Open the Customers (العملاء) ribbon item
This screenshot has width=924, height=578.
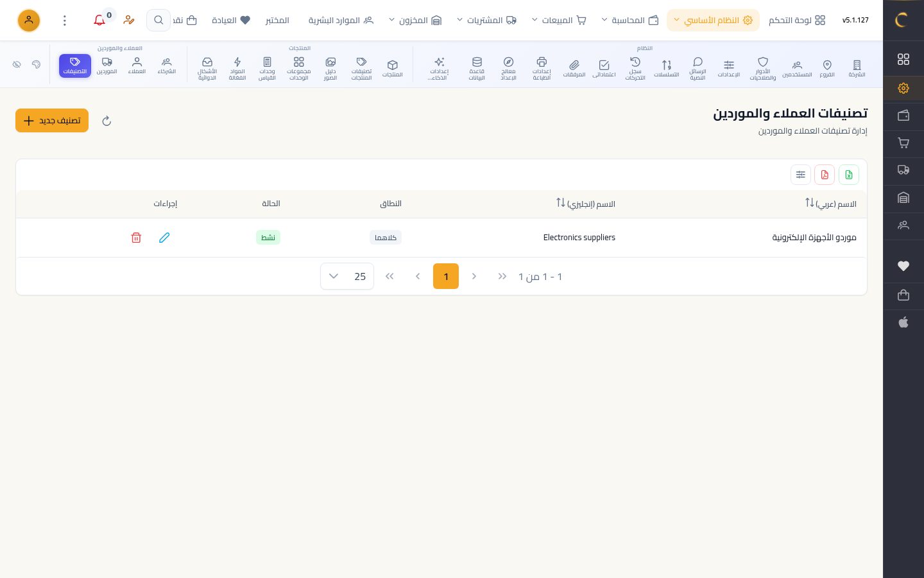click(137, 66)
